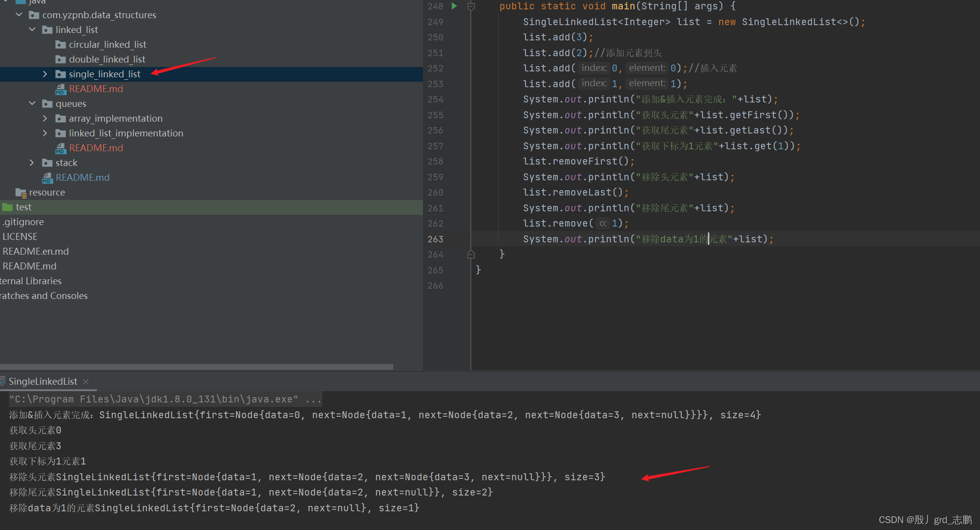Open README.md under linked_list
Screen dimensions: 980x530
pos(96,89)
